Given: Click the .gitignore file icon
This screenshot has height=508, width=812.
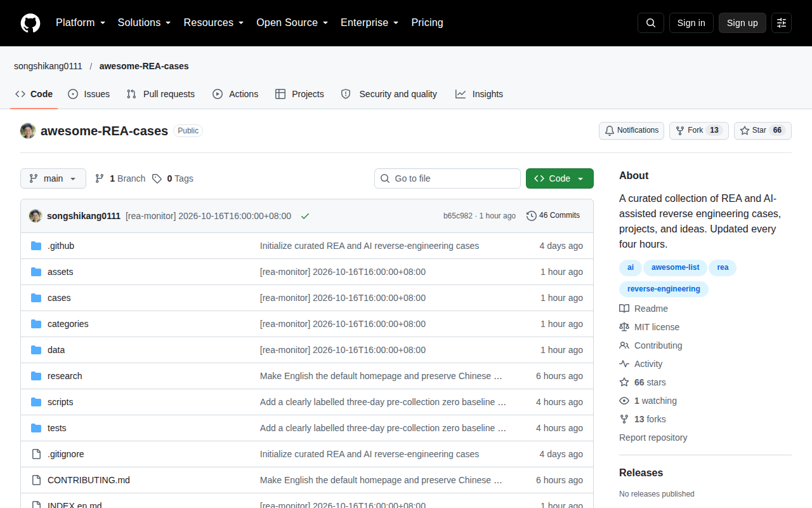Looking at the screenshot, I should 36,454.
